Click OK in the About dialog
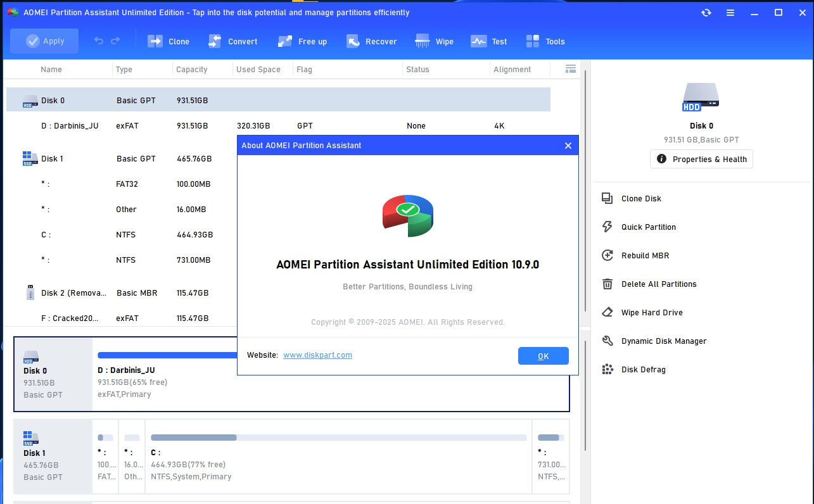Viewport: 814px width, 504px height. 543,356
